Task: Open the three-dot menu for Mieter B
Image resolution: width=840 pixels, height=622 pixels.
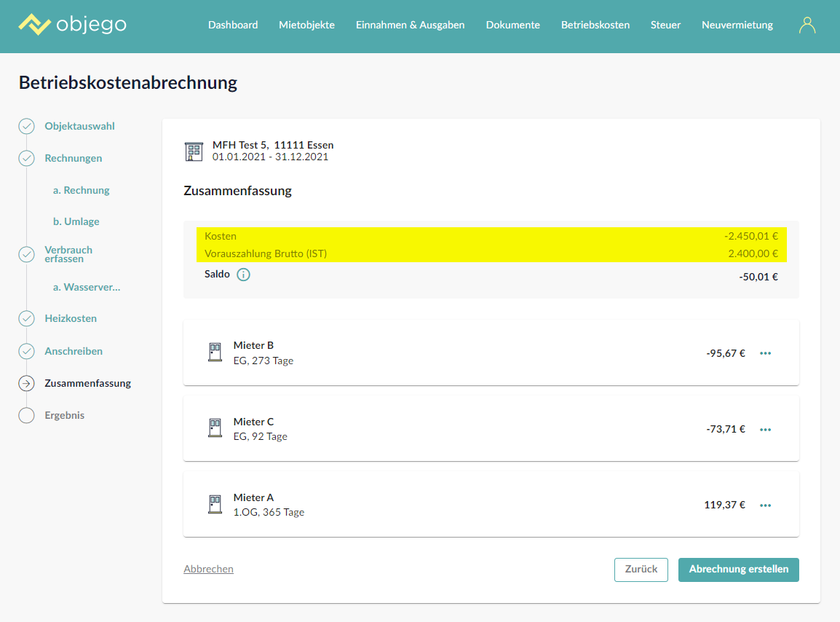Action: click(x=765, y=353)
